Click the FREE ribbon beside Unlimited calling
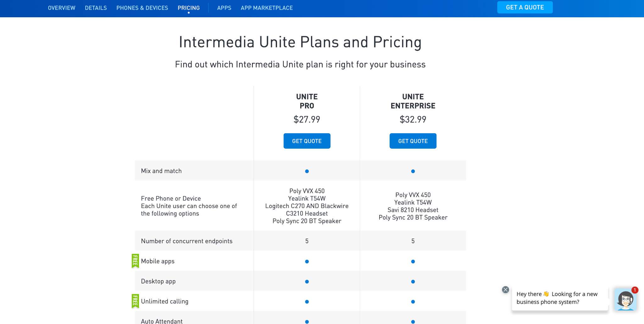This screenshot has width=644, height=324. tap(135, 301)
